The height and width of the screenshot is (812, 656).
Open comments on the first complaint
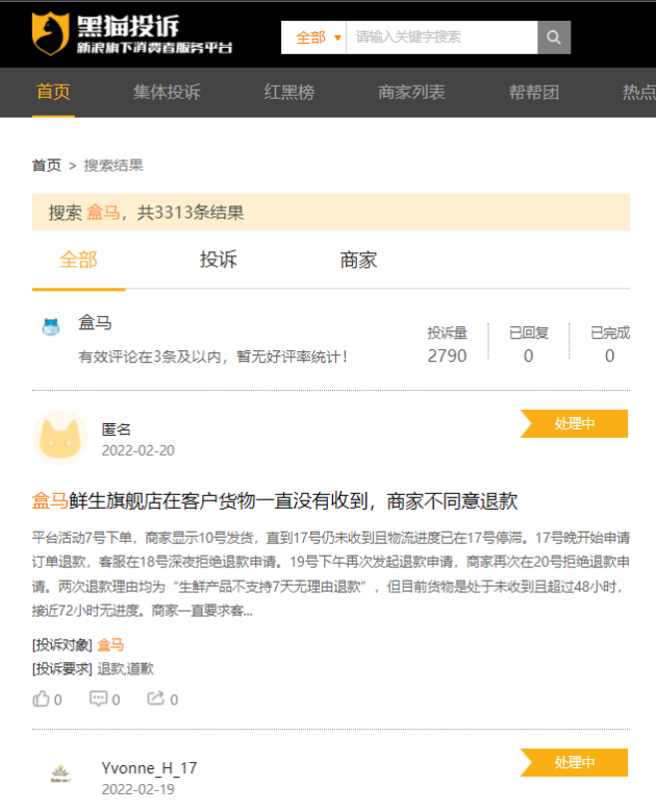[x=99, y=699]
